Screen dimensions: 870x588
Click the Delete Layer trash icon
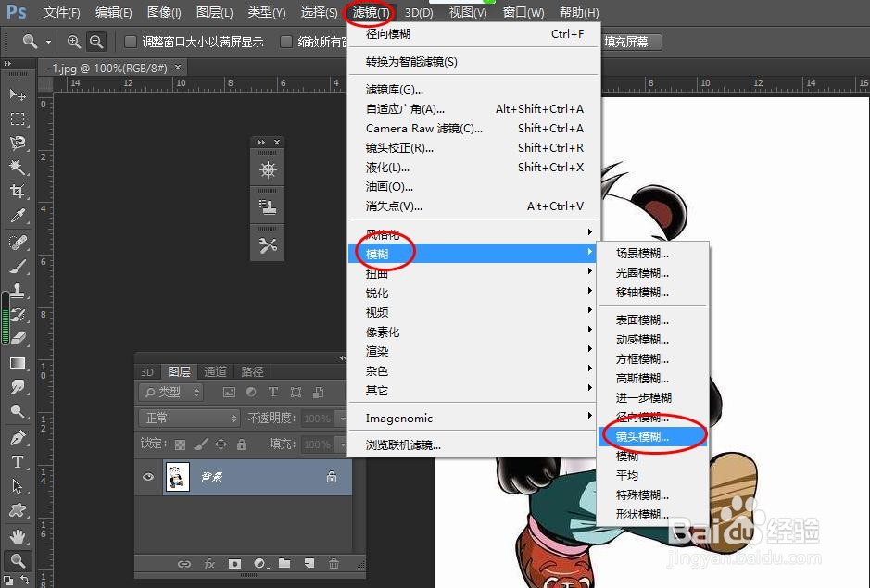click(x=334, y=564)
